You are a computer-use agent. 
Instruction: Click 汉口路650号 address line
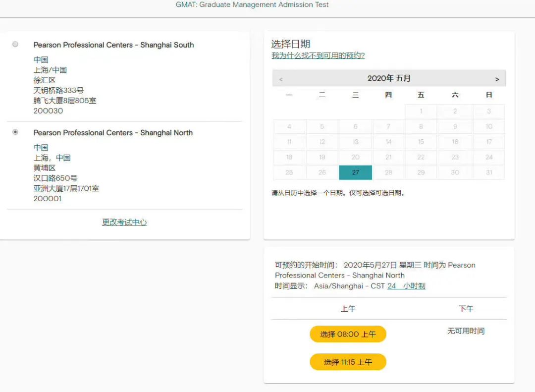coord(55,178)
